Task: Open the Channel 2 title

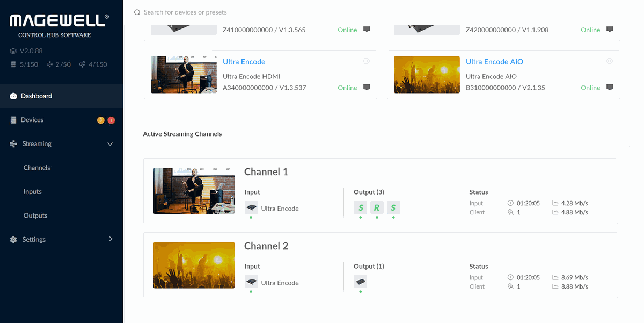Action: pos(266,246)
